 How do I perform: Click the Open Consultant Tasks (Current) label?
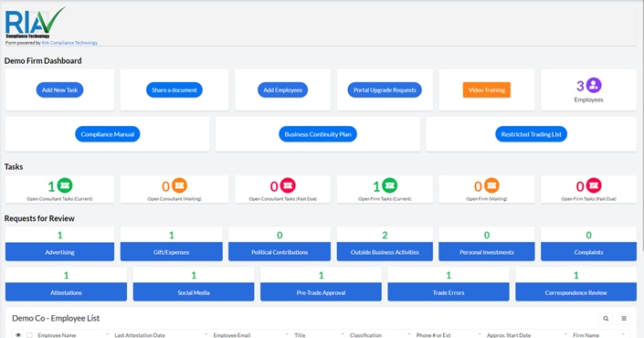click(x=59, y=199)
